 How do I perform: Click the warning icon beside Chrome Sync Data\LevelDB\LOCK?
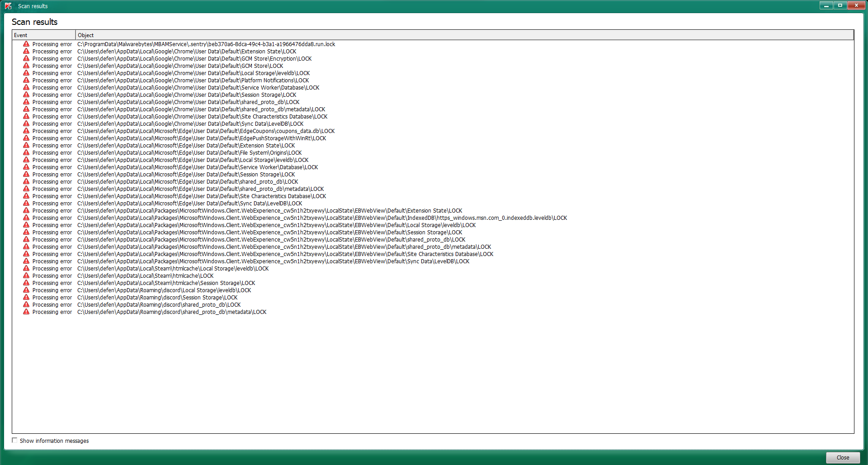(26, 123)
